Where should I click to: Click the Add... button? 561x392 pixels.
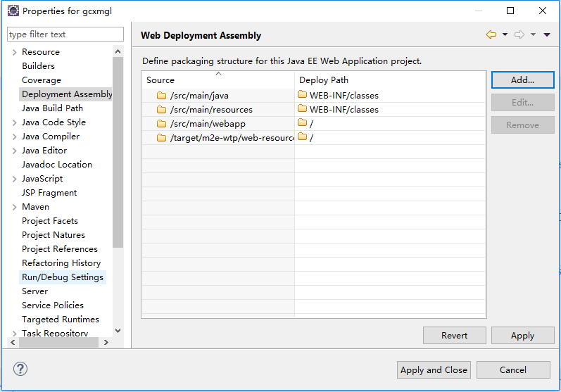point(522,80)
